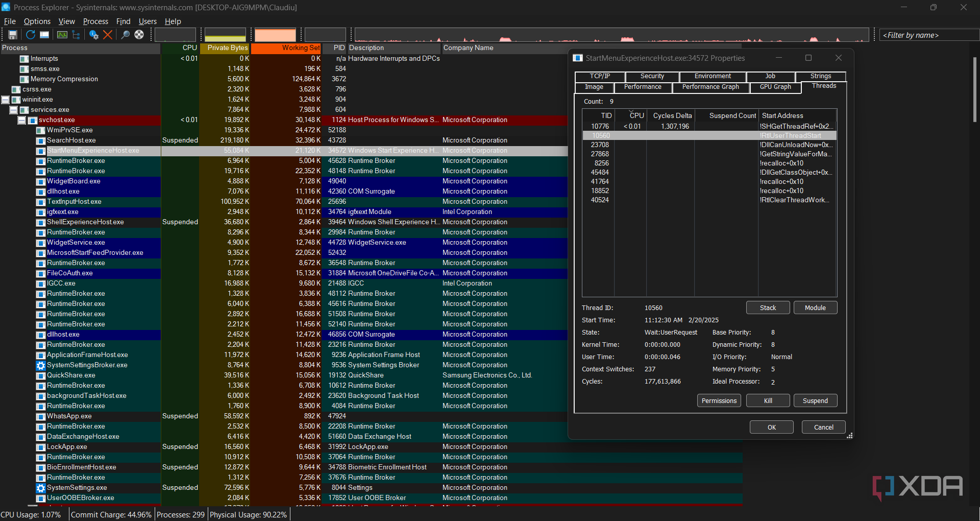Collapse the highlighted svchost.exe subtree
The height and width of the screenshot is (521, 980).
point(21,120)
